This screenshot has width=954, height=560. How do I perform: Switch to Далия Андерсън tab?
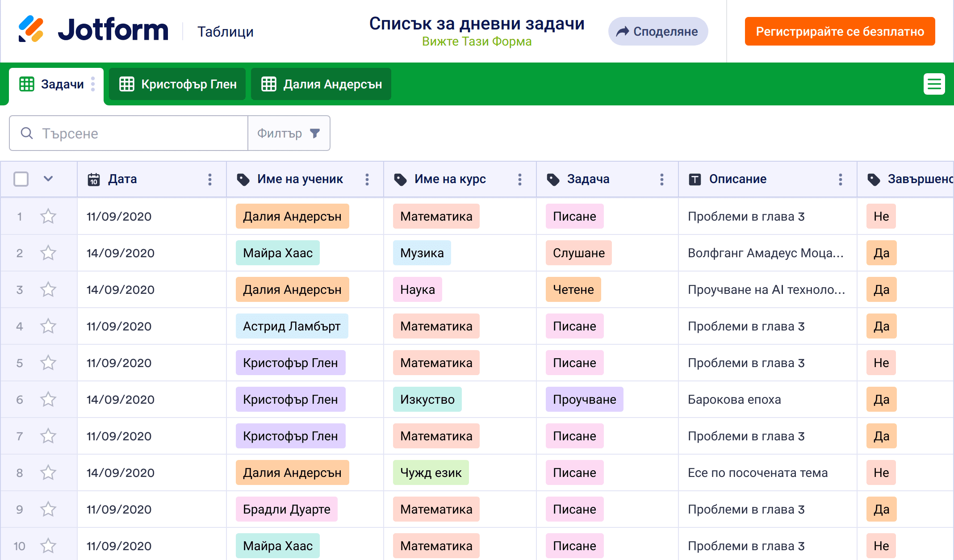point(321,84)
